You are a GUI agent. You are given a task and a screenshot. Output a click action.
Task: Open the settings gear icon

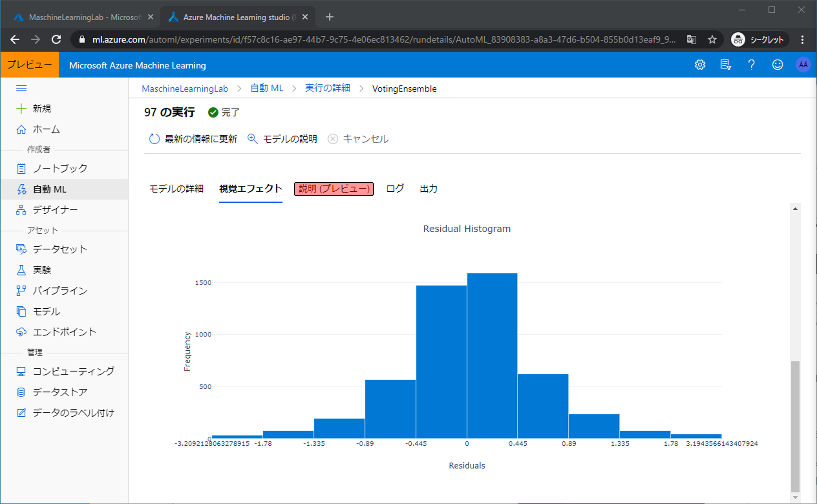click(700, 65)
